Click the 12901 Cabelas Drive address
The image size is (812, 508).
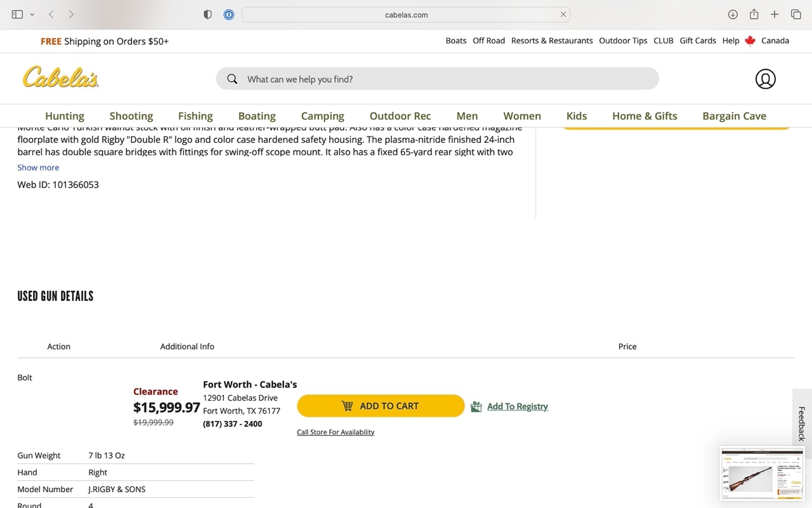240,398
